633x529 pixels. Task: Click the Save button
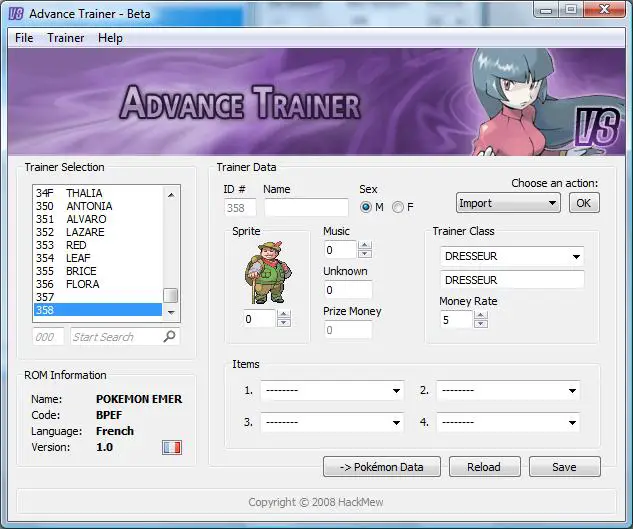tap(564, 467)
